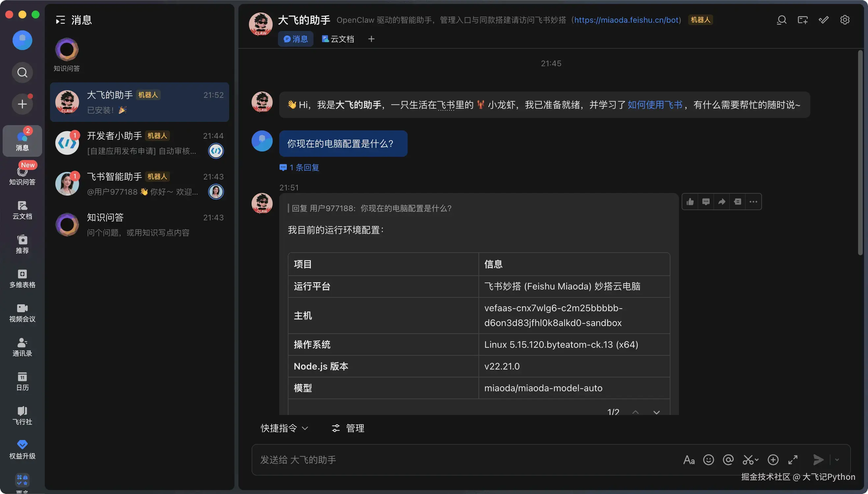Open 视频会议 from the left sidebar

(22, 313)
